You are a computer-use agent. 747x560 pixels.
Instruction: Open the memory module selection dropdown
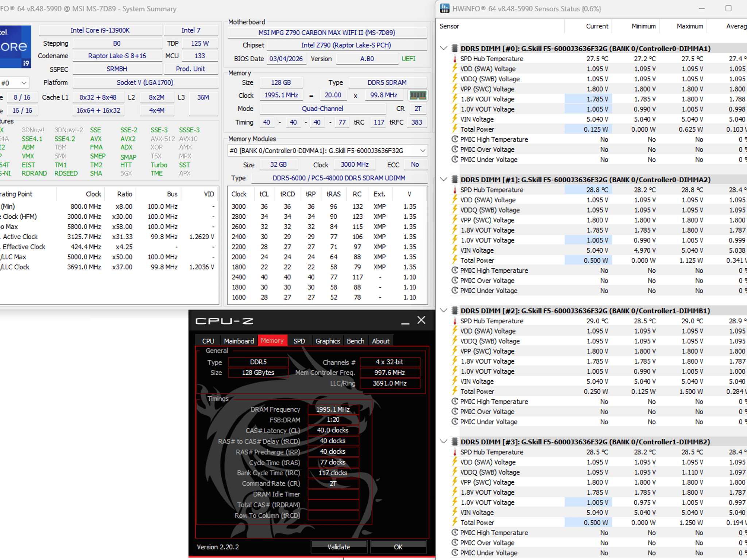(x=423, y=151)
